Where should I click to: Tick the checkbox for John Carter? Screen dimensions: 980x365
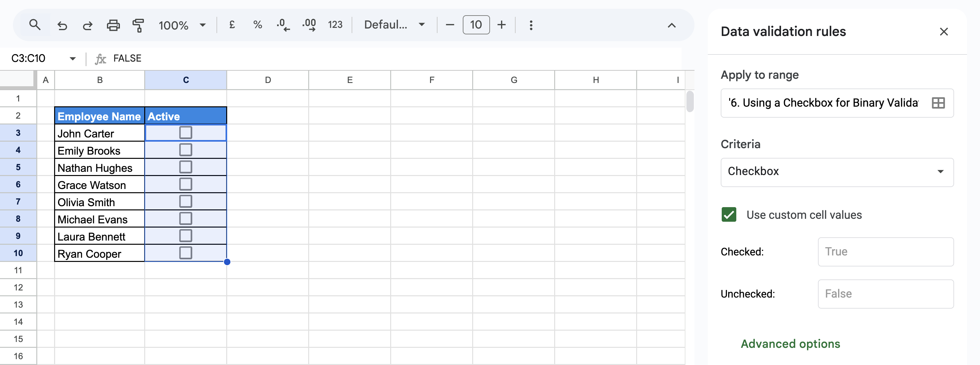(186, 133)
